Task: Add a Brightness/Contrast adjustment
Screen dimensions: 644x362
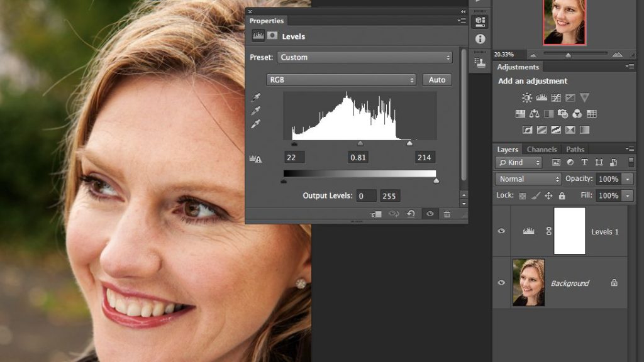Action: [527, 97]
